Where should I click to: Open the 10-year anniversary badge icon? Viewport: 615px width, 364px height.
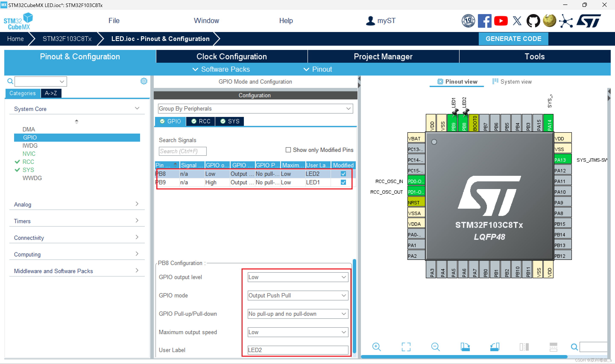[468, 21]
